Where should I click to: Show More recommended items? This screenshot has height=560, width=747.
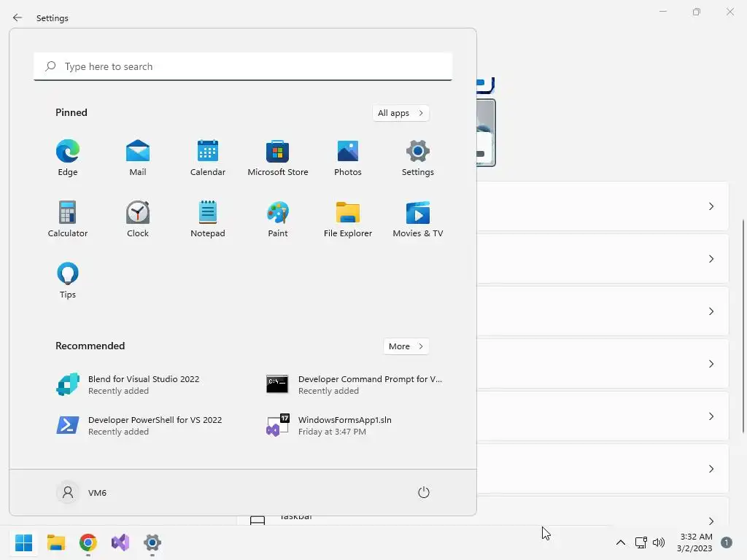click(x=406, y=346)
